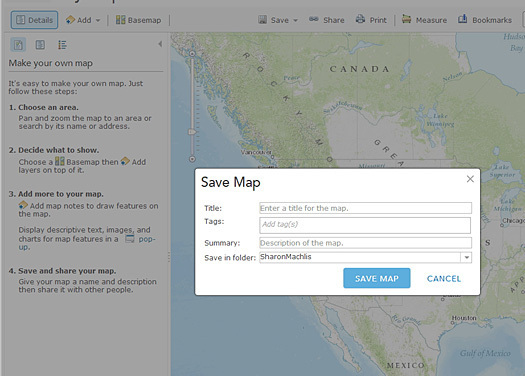Click the map notes icon in step 3
Viewport: 525px width, 376px height.
23,205
